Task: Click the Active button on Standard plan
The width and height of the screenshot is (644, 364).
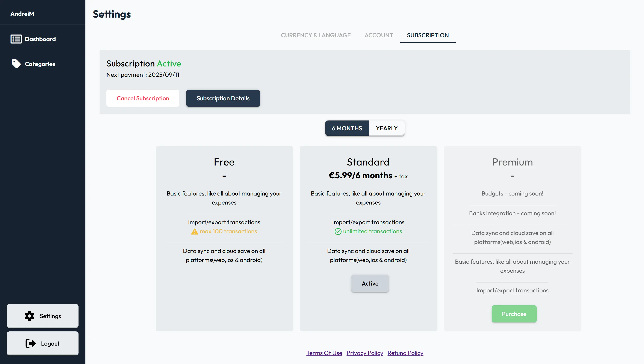Action: tap(370, 283)
